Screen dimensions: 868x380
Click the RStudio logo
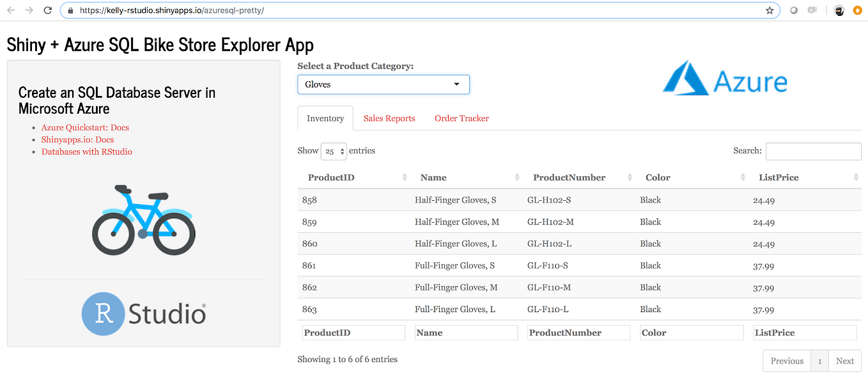tap(143, 313)
